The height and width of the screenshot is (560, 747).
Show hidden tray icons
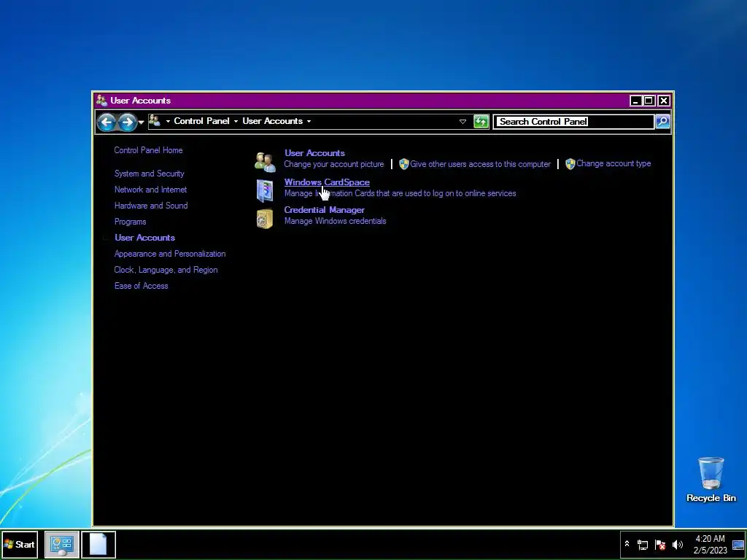pyautogui.click(x=627, y=544)
